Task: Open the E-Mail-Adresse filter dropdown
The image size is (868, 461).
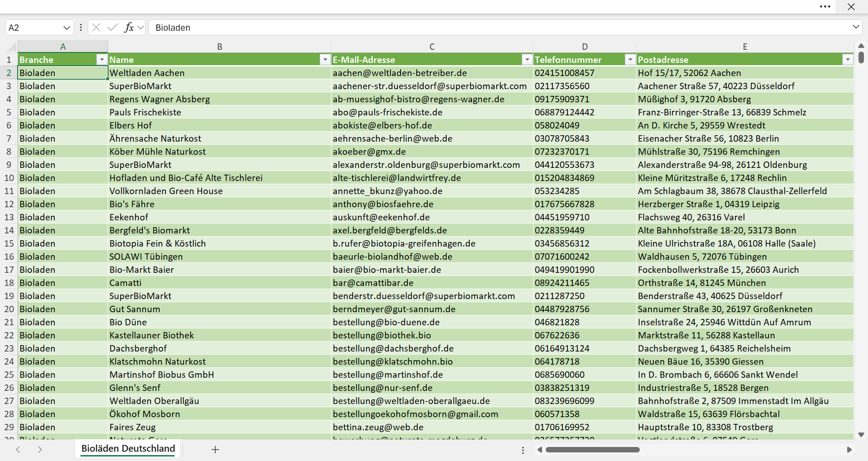Action: 527,60
